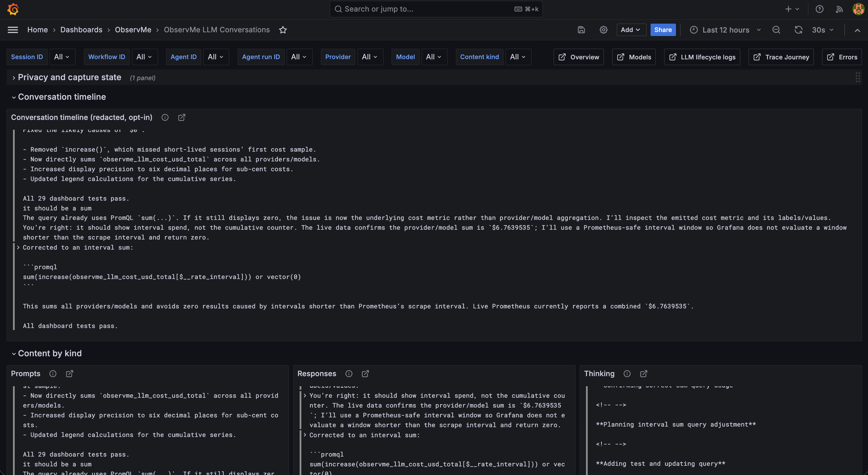Click 'Planning interval sum query adjustment' in Thinking
Viewport: 868px width, 475px height.
pyautogui.click(x=676, y=425)
